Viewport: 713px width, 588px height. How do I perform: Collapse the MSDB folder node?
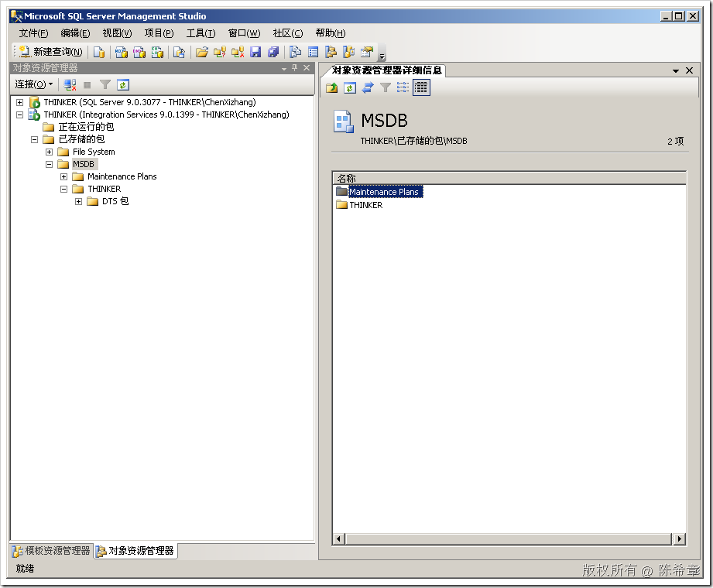tap(49, 165)
